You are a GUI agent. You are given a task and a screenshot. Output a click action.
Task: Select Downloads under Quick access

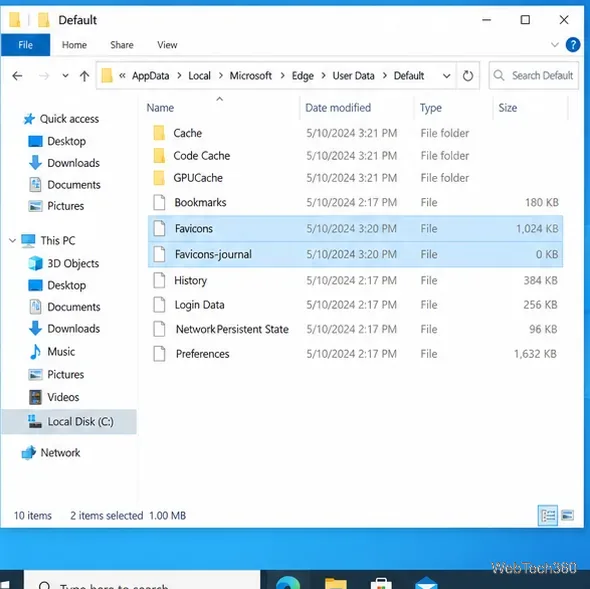coord(73,163)
